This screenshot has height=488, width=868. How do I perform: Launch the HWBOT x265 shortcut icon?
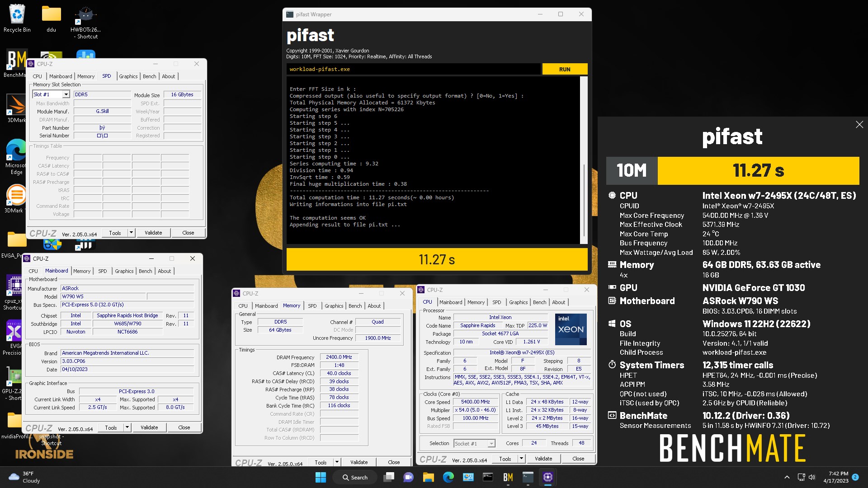pyautogui.click(x=85, y=22)
